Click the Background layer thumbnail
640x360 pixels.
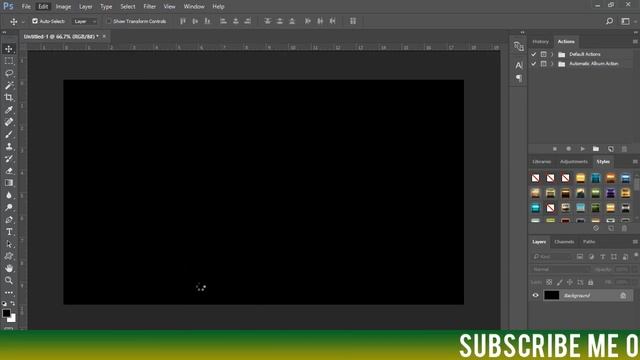coord(551,296)
